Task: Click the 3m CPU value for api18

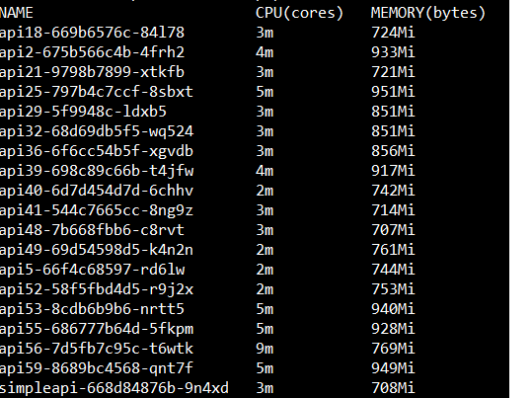Action: (265, 33)
